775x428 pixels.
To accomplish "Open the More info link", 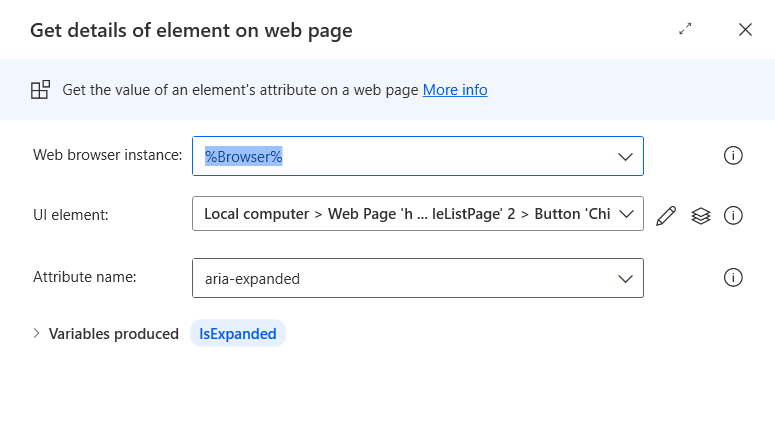I will click(455, 90).
